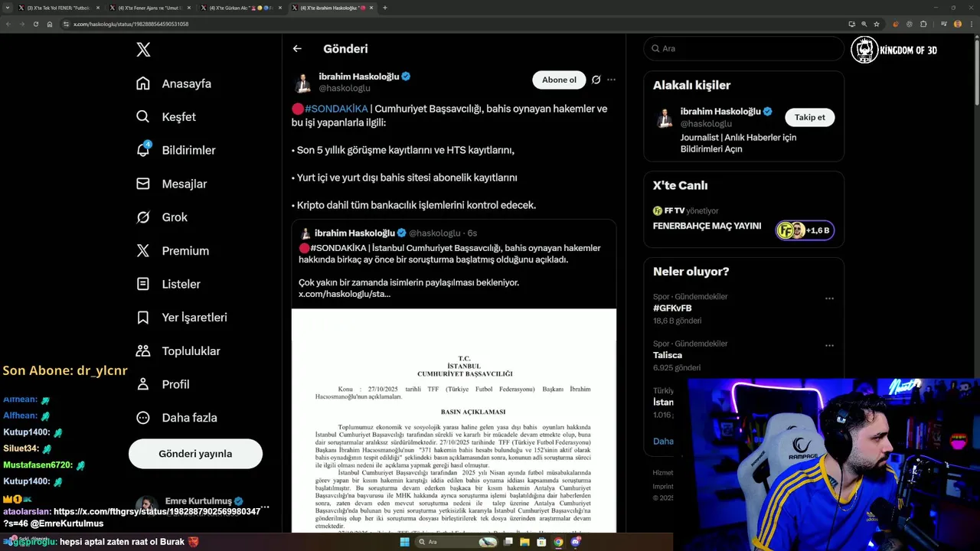Click Grok icon beside Abone ol

click(x=596, y=80)
